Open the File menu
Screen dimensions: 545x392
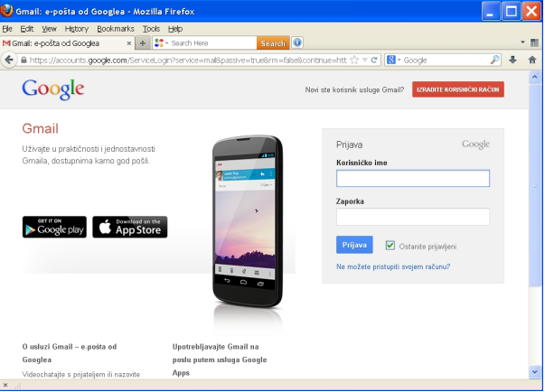[x=7, y=29]
